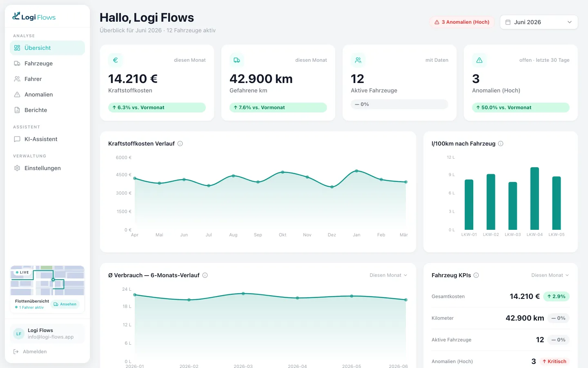Go to Fahrzeuge in the sidebar
588x368 pixels.
pos(47,63)
